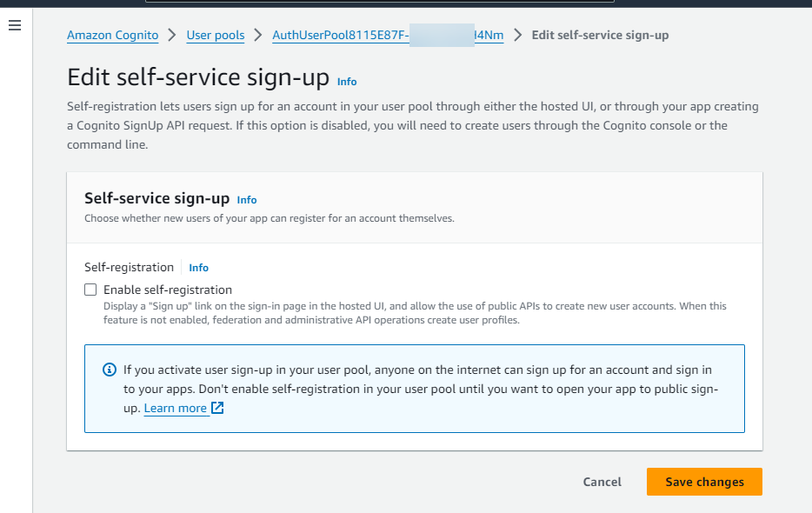
Task: Click the Edit self-service sign-up page heading
Action: [198, 77]
